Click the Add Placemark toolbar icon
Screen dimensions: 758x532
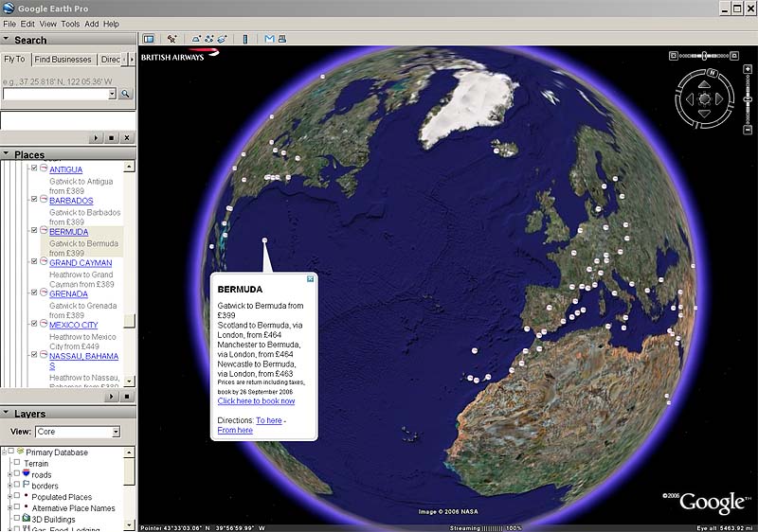click(x=171, y=39)
